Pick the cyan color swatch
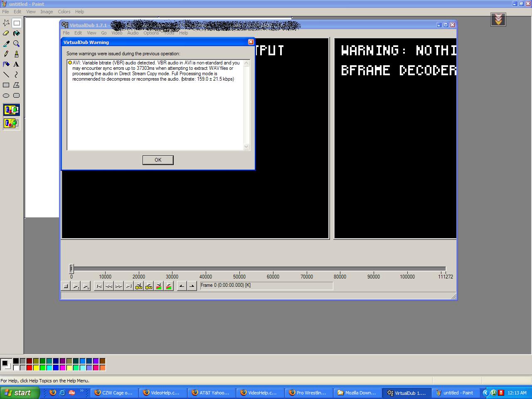This screenshot has height=399, width=532. tap(49, 368)
